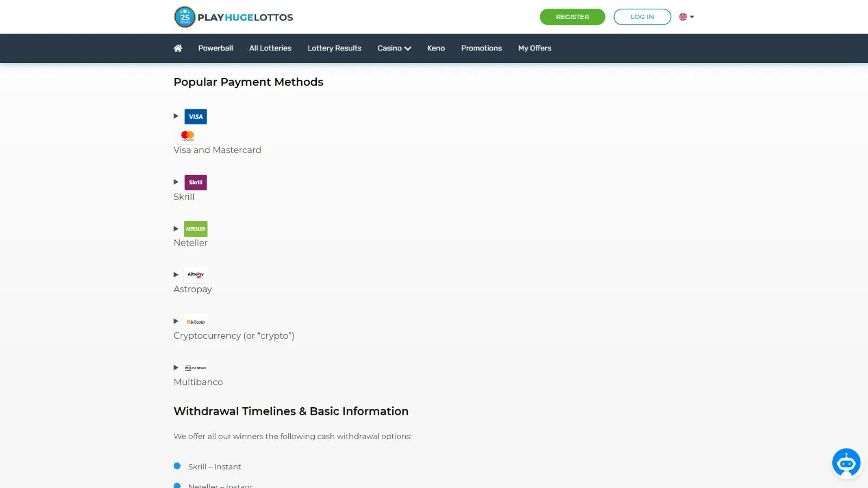The height and width of the screenshot is (488, 868).
Task: Click the Log In button
Action: click(642, 17)
